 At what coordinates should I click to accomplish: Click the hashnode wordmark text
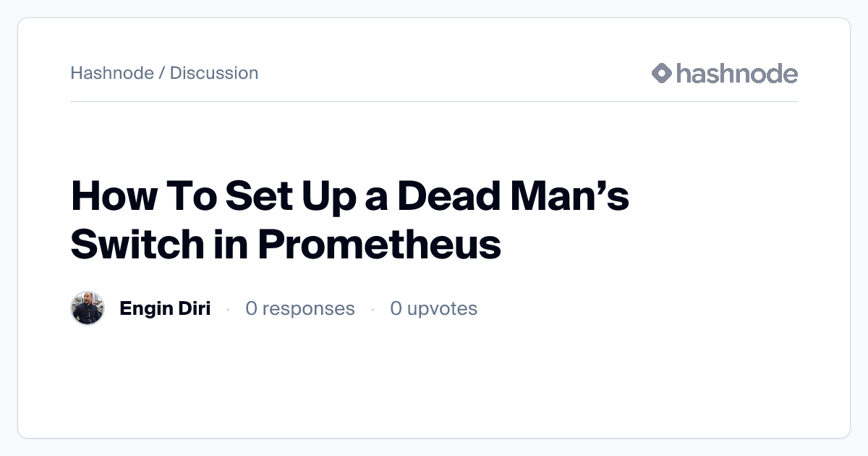[736, 73]
